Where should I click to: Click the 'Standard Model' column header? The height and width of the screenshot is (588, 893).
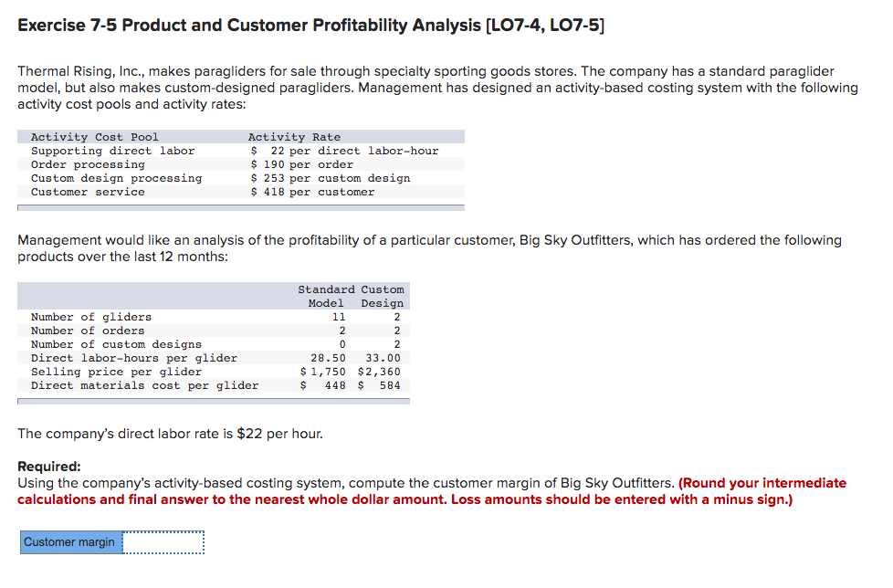[326, 297]
